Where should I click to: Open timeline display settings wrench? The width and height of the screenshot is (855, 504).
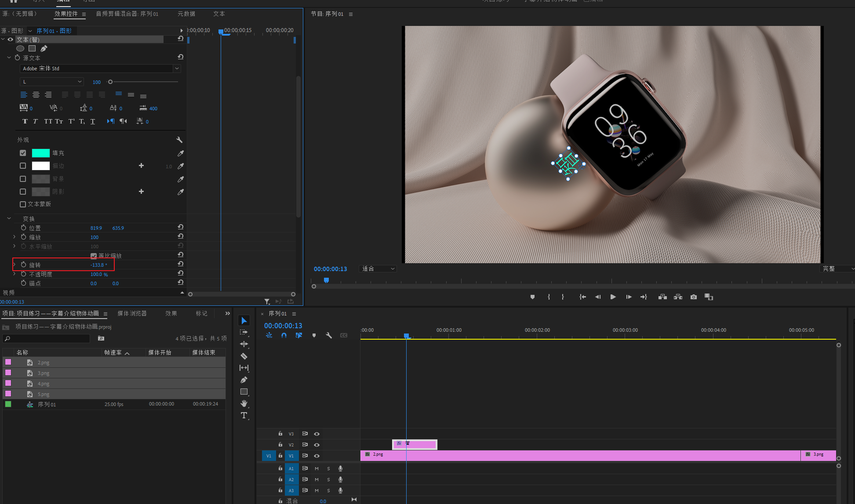click(x=329, y=335)
